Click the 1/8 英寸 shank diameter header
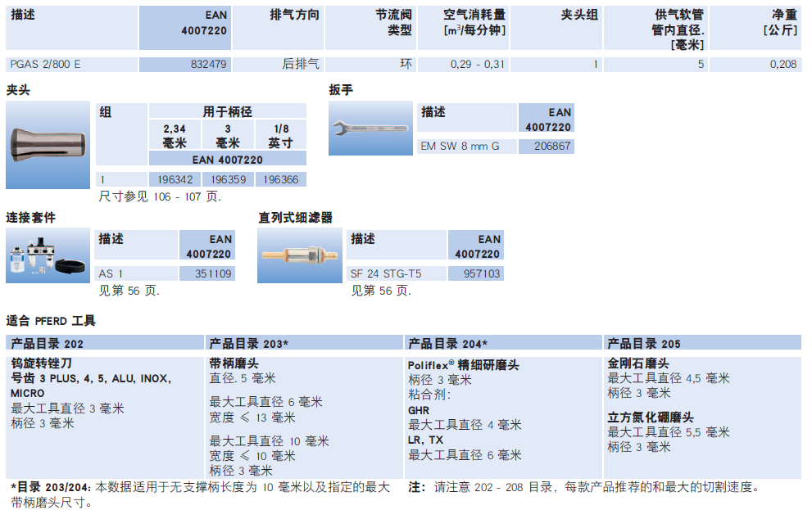Image resolution: width=812 pixels, height=510 pixels. tap(281, 136)
